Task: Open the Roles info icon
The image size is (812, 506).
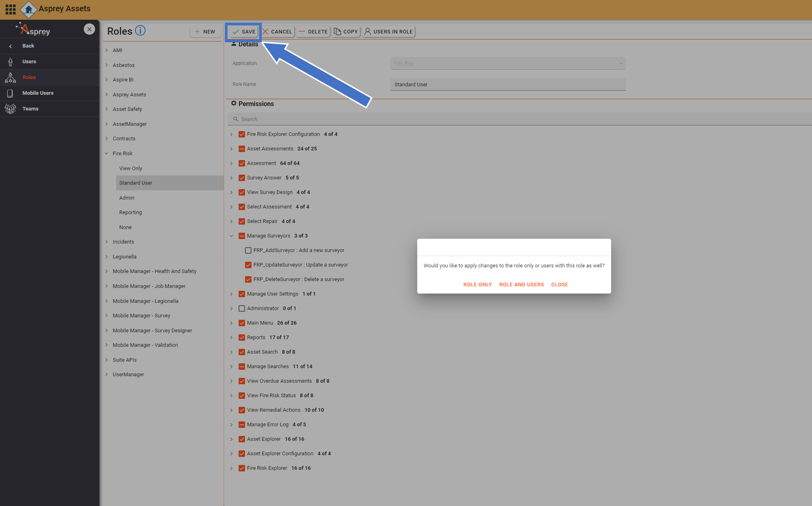Action: [x=140, y=31]
